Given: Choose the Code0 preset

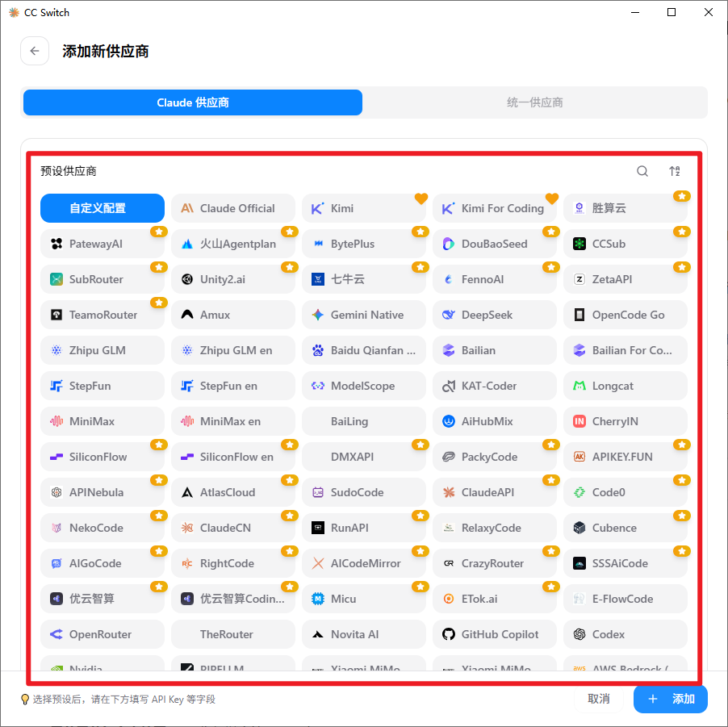Looking at the screenshot, I should pos(625,492).
